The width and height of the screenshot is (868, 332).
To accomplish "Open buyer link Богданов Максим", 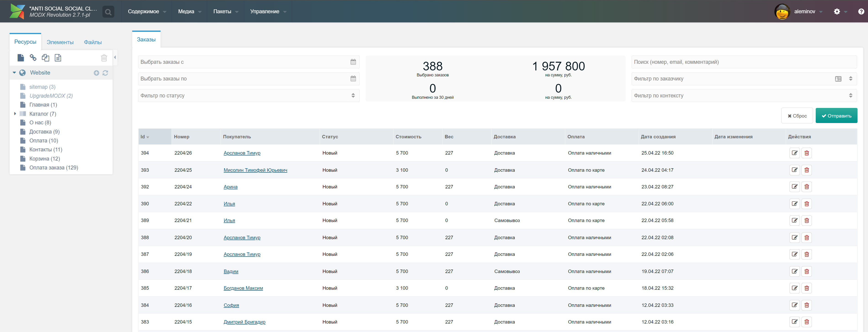I will (x=243, y=288).
